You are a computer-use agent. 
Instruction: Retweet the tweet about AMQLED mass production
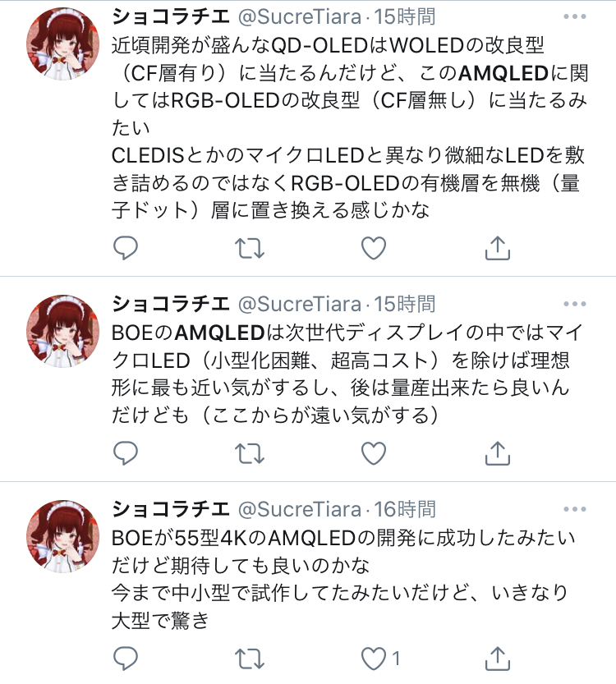pyautogui.click(x=250, y=453)
